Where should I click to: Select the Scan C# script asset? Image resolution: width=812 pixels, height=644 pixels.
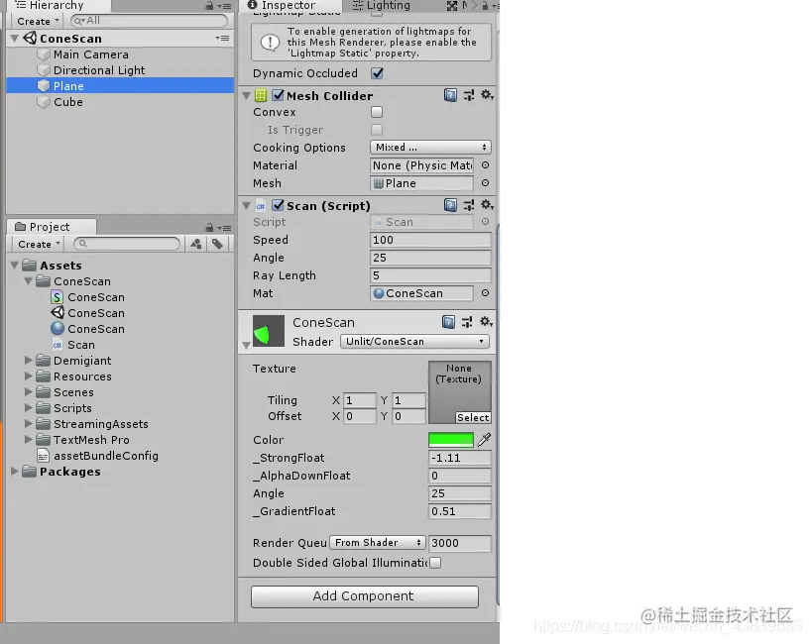coord(73,345)
